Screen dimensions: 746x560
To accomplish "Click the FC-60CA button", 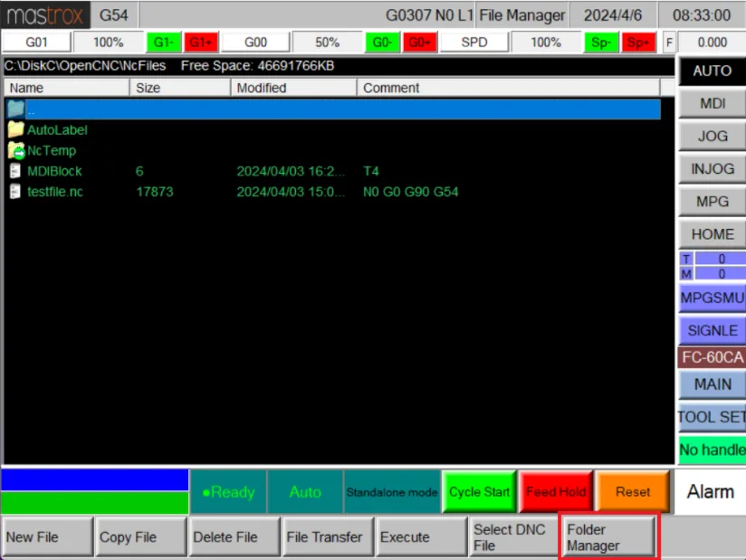I will coord(712,357).
